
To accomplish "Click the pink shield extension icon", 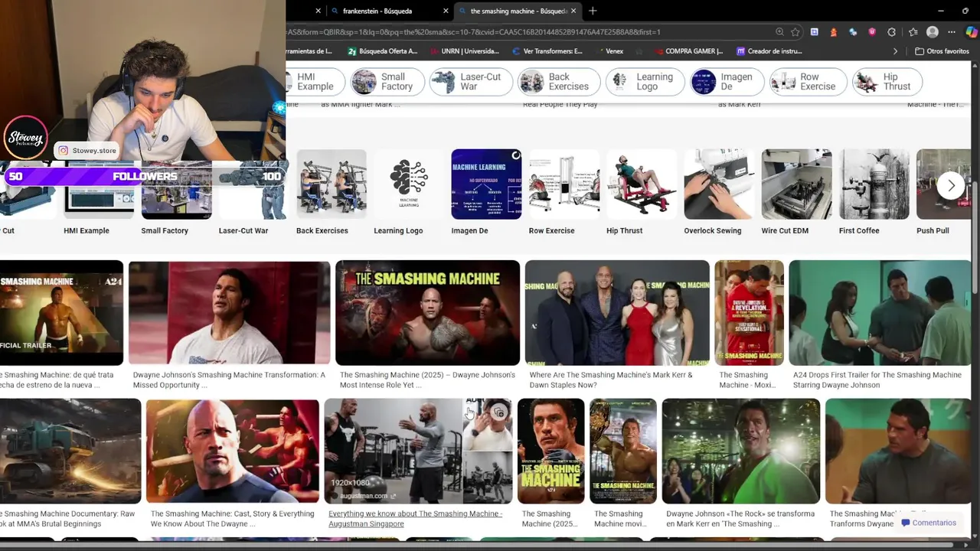I will (x=872, y=32).
